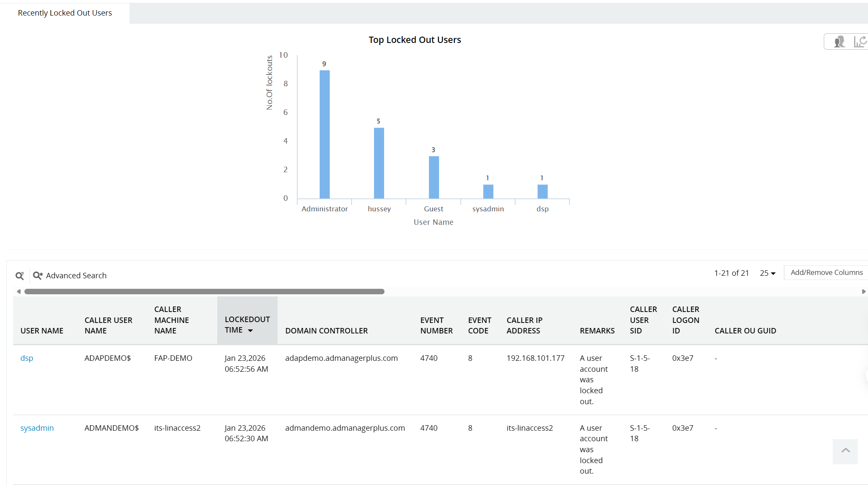This screenshot has width=868, height=485.
Task: Click the Add/Remove Columns button
Action: (826, 272)
